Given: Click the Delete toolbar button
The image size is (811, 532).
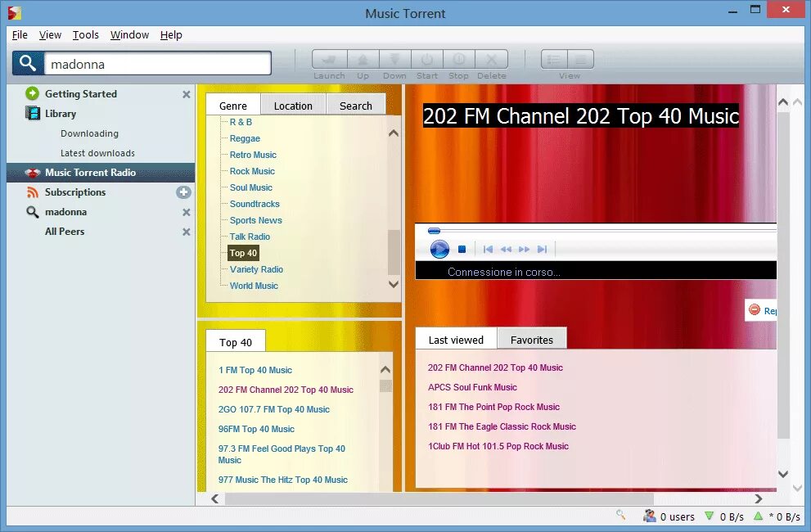Looking at the screenshot, I should coord(491,59).
